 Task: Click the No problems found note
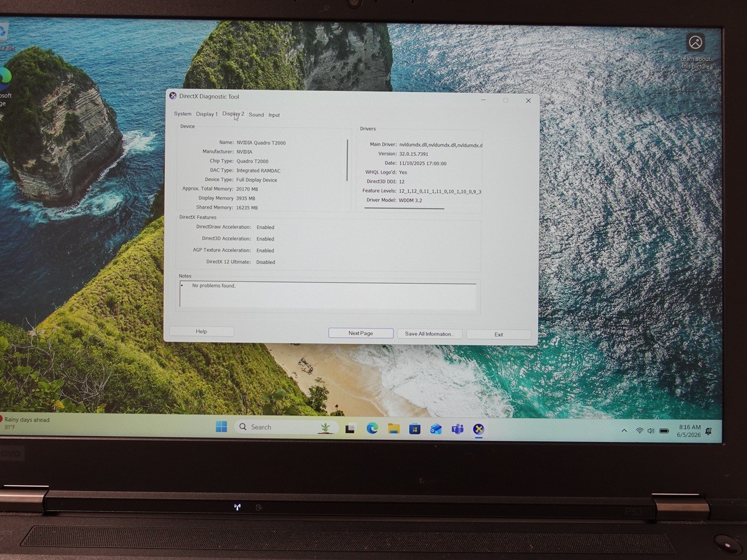(214, 285)
